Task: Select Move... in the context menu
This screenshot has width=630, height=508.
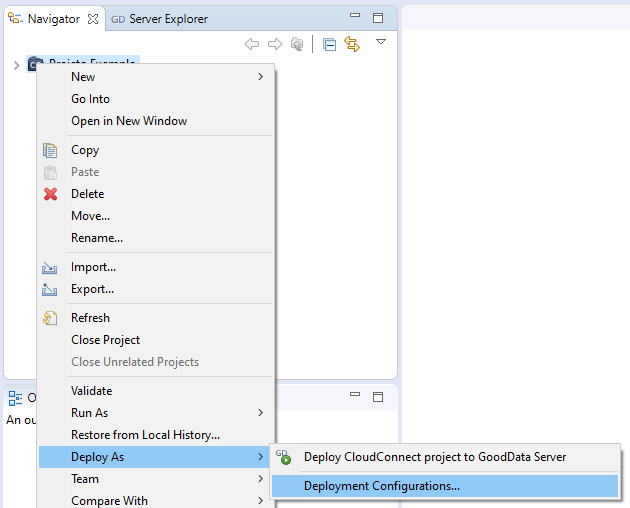Action: 157,216
